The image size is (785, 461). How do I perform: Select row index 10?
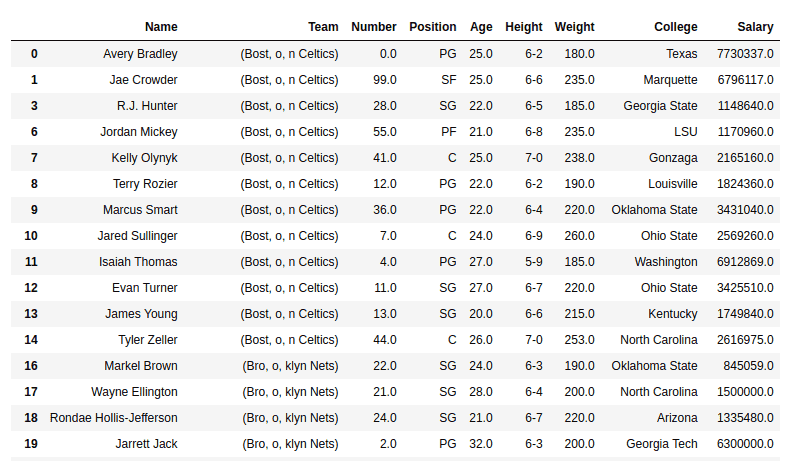point(31,236)
